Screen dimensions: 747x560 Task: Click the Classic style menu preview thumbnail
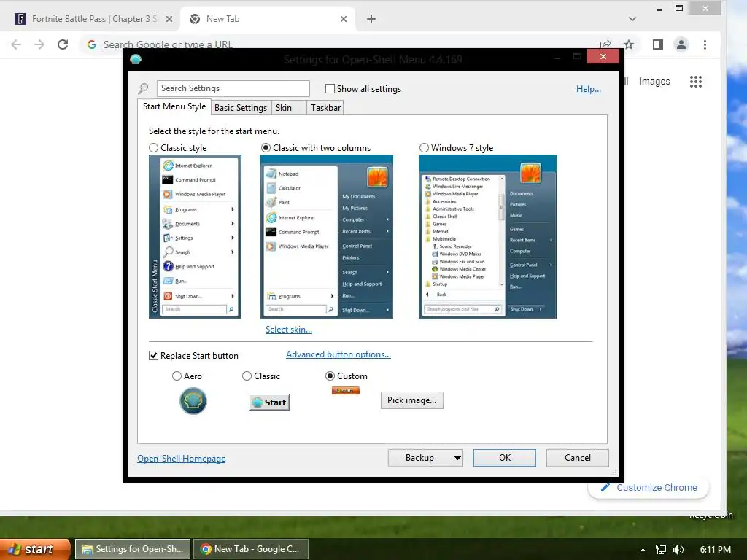pyautogui.click(x=195, y=237)
